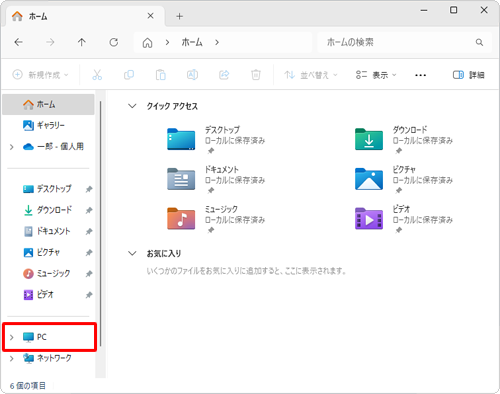Click pin icon beside sidebar デスクトップ
The height and width of the screenshot is (394, 500).
(x=89, y=189)
